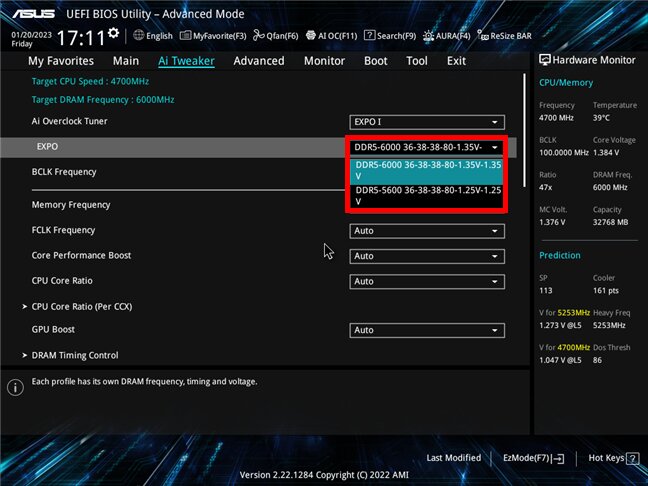Open the Ai Overclock Tuner EXPO I dropdown
The height and width of the screenshot is (486, 648).
[x=427, y=122]
